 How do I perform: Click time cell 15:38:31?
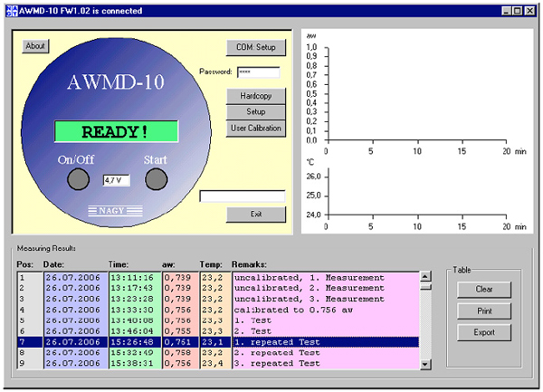coord(132,364)
